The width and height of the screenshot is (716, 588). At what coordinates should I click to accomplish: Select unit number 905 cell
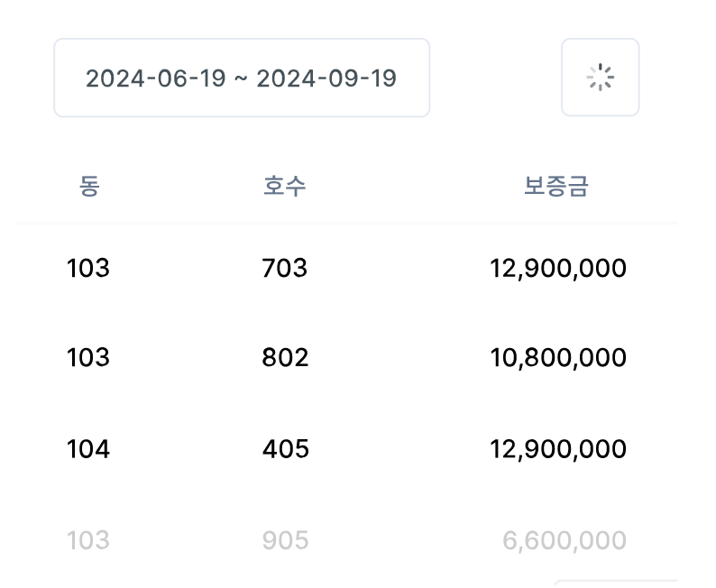tap(285, 540)
